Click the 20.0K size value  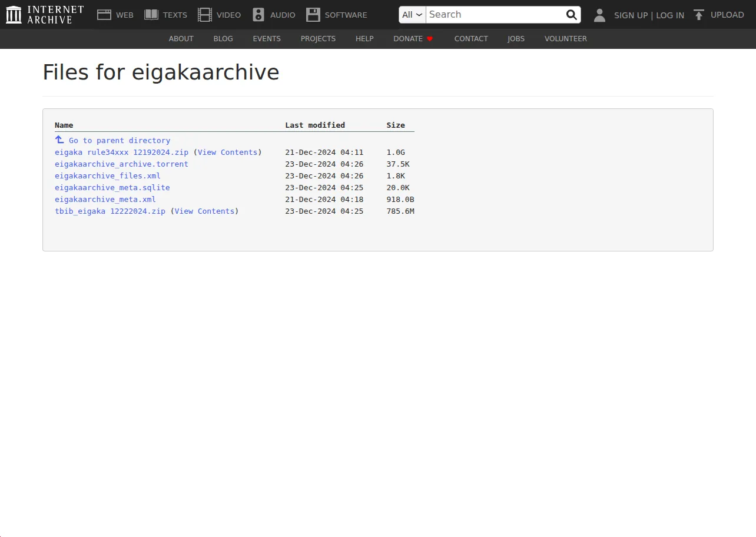click(398, 188)
